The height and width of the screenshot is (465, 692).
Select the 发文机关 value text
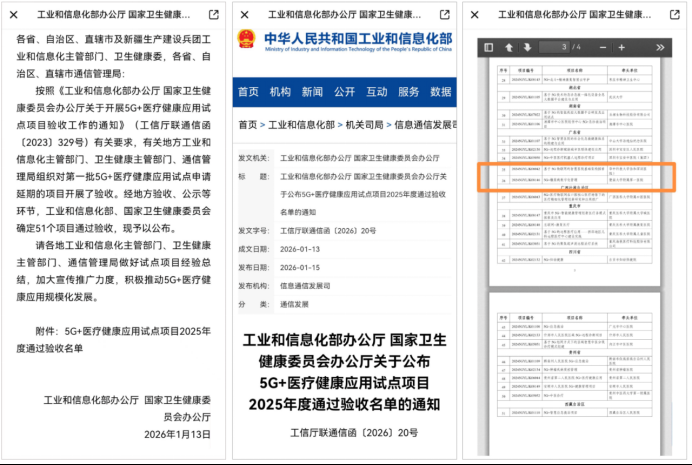click(x=360, y=158)
